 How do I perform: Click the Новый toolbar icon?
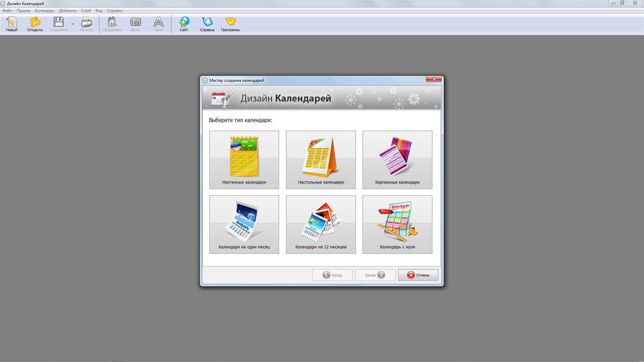[x=11, y=24]
